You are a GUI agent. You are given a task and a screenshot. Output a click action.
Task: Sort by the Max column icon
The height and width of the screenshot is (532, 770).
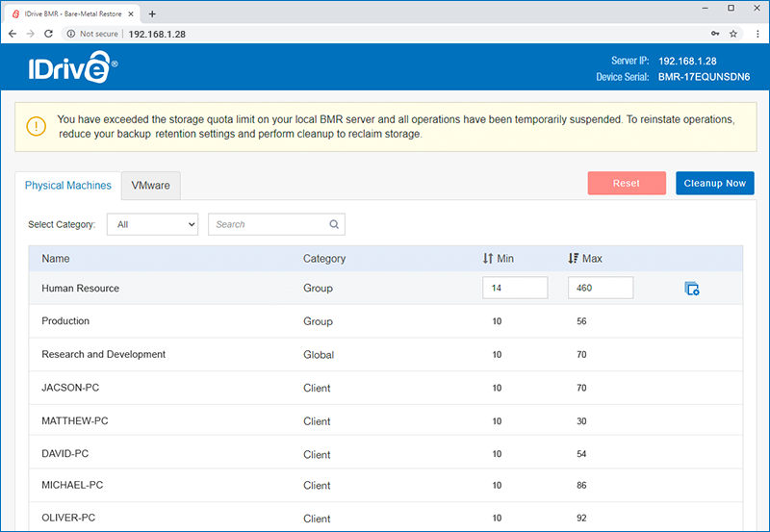[573, 258]
